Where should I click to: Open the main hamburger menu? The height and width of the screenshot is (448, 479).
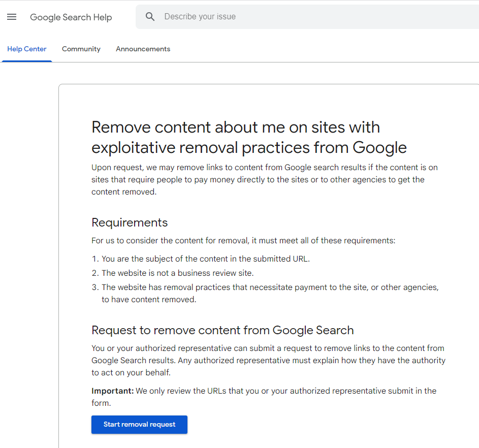coord(12,17)
